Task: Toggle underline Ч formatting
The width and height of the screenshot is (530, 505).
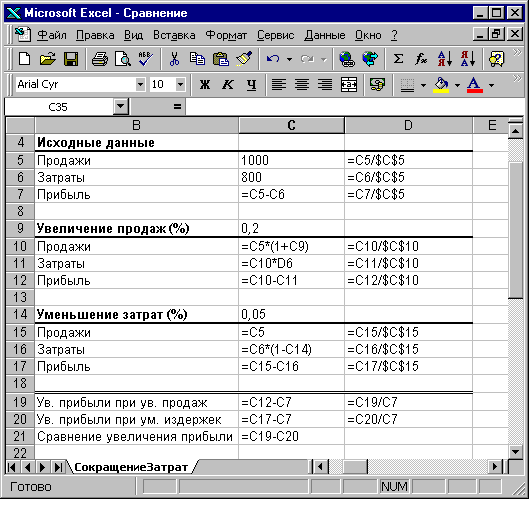Action: coord(251,85)
